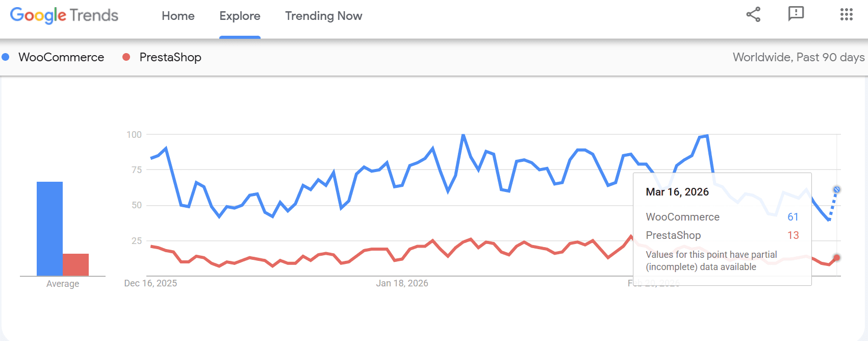The height and width of the screenshot is (341, 868).
Task: Click the blue WooCommerce legend dot
Action: click(6, 57)
